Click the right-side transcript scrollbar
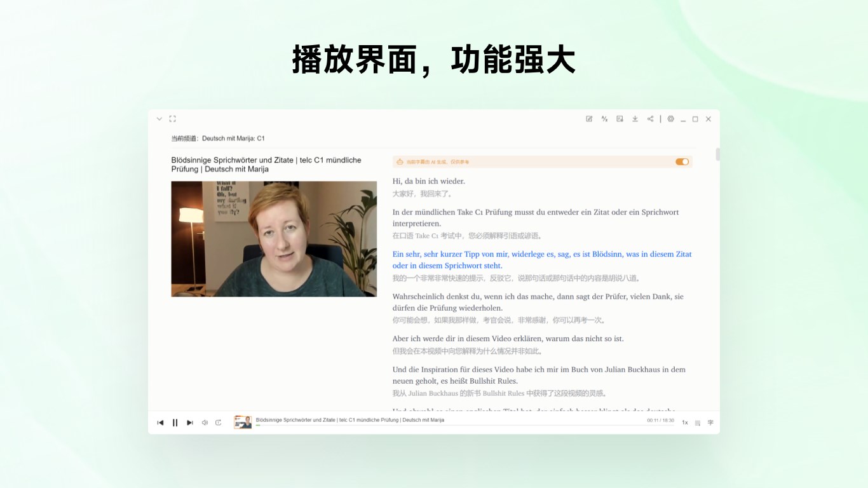 pyautogui.click(x=718, y=154)
